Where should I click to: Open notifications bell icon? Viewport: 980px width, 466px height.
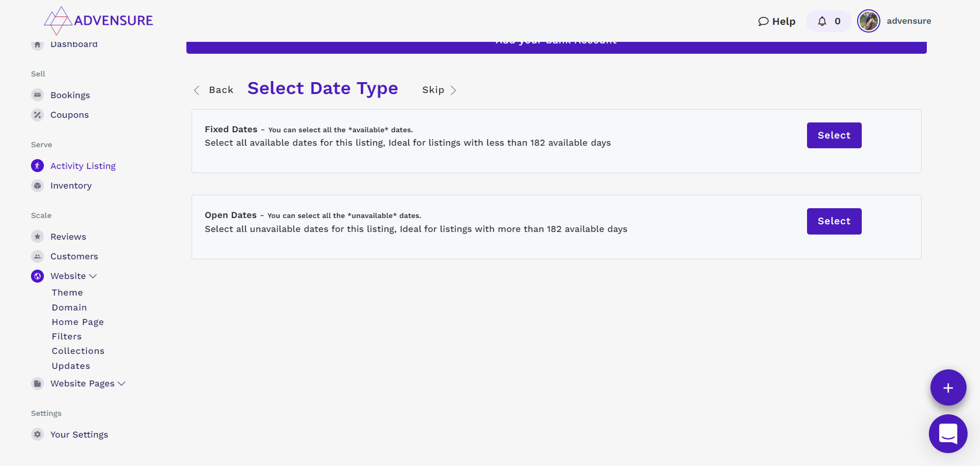pos(822,21)
